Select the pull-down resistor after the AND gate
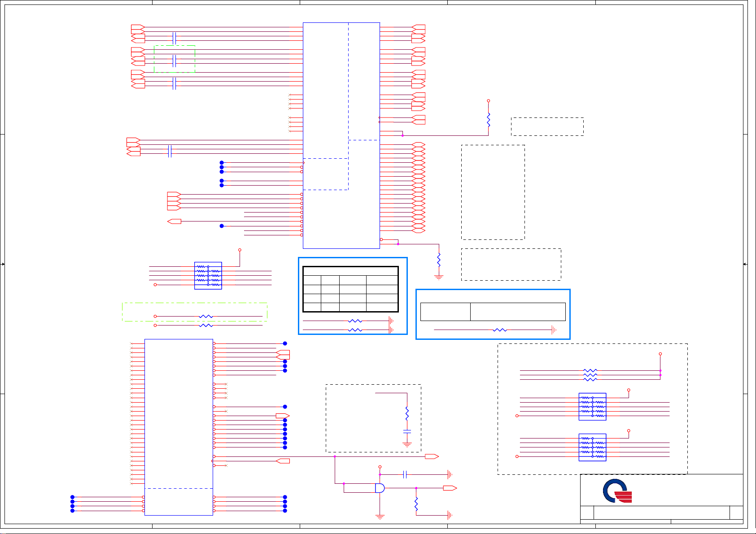 click(416, 504)
